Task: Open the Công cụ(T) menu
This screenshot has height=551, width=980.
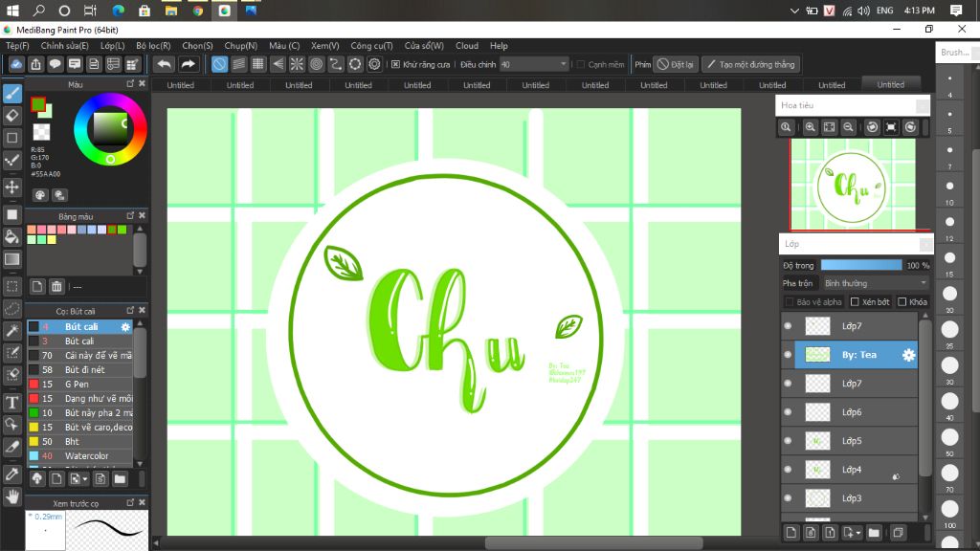Action: 372,46
